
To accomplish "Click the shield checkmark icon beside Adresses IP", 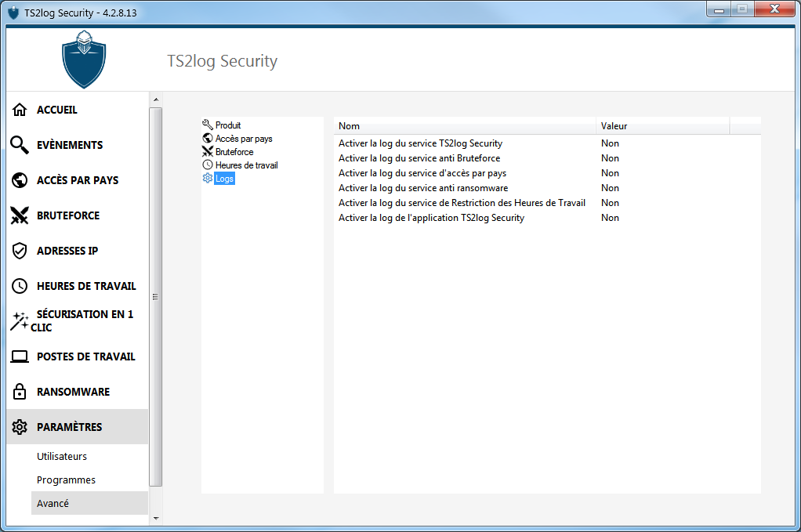I will point(20,251).
